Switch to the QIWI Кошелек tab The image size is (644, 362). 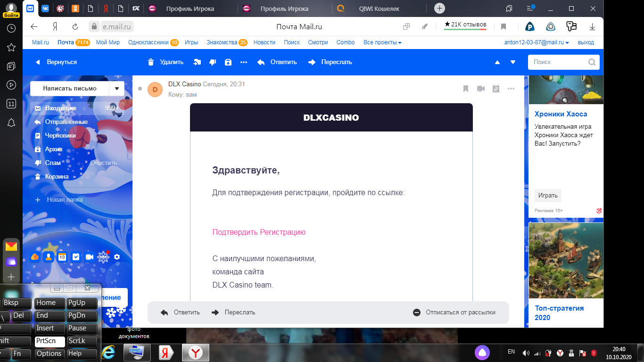(380, 8)
